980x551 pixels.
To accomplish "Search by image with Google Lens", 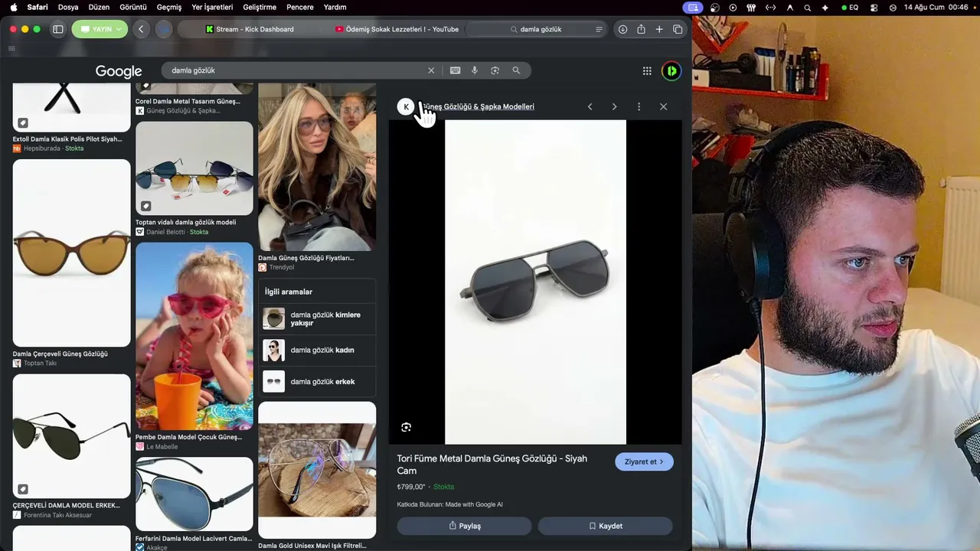I will (x=495, y=70).
